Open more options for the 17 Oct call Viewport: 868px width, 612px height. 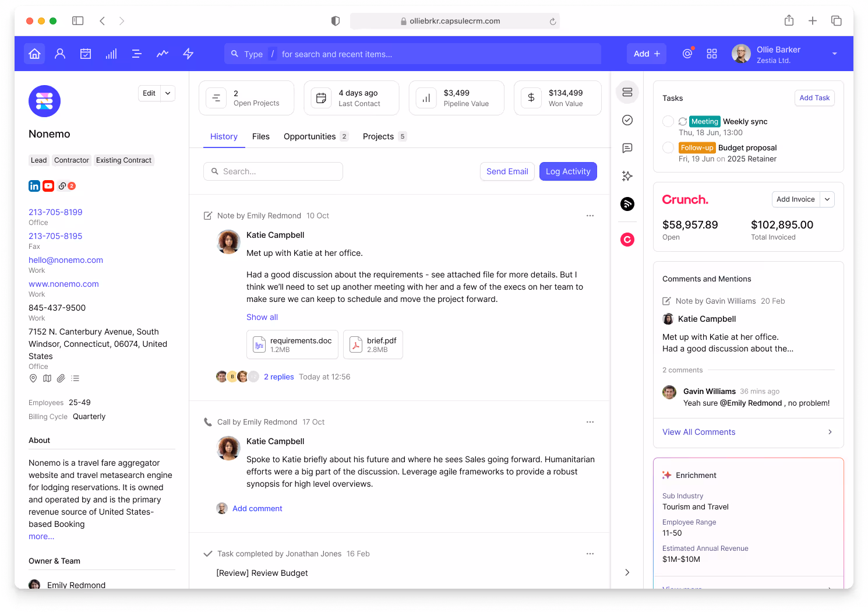coord(590,422)
